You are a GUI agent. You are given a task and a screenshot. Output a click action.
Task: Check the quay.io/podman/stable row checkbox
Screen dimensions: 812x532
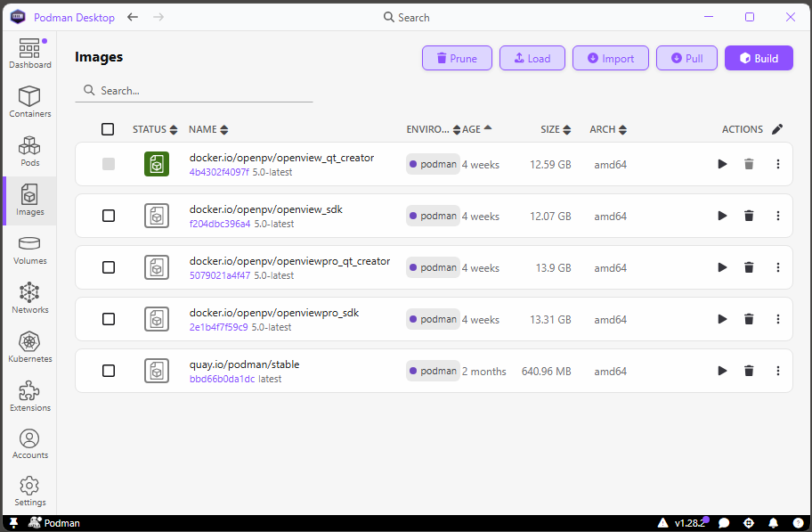pyautogui.click(x=109, y=371)
